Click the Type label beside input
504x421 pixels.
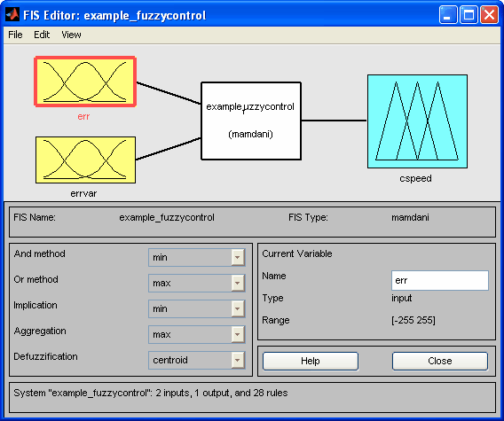(272, 298)
